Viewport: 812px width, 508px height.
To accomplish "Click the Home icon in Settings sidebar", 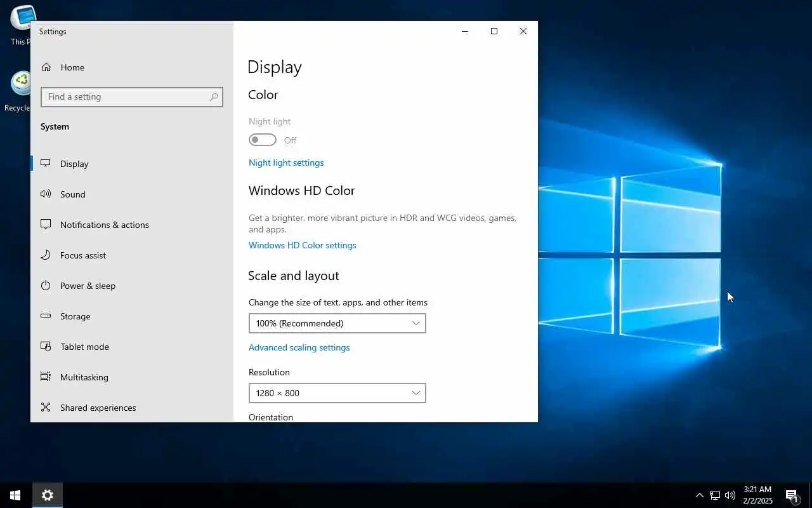I will click(46, 67).
